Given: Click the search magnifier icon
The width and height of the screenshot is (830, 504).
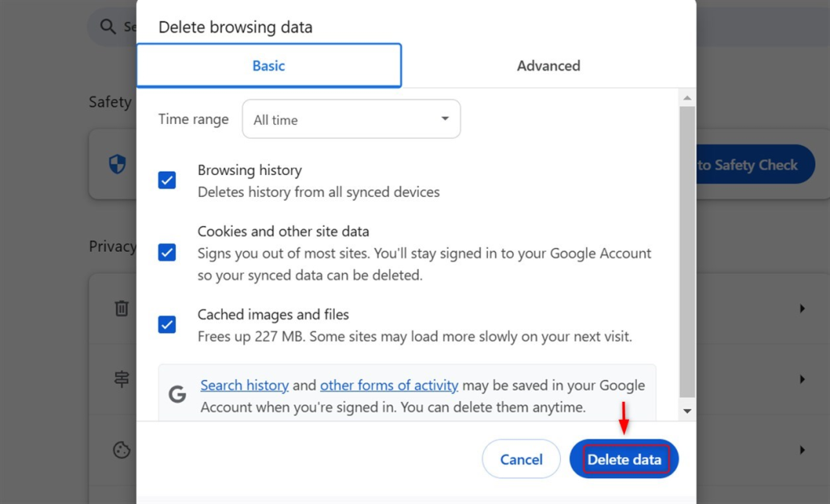Looking at the screenshot, I should click(x=108, y=26).
